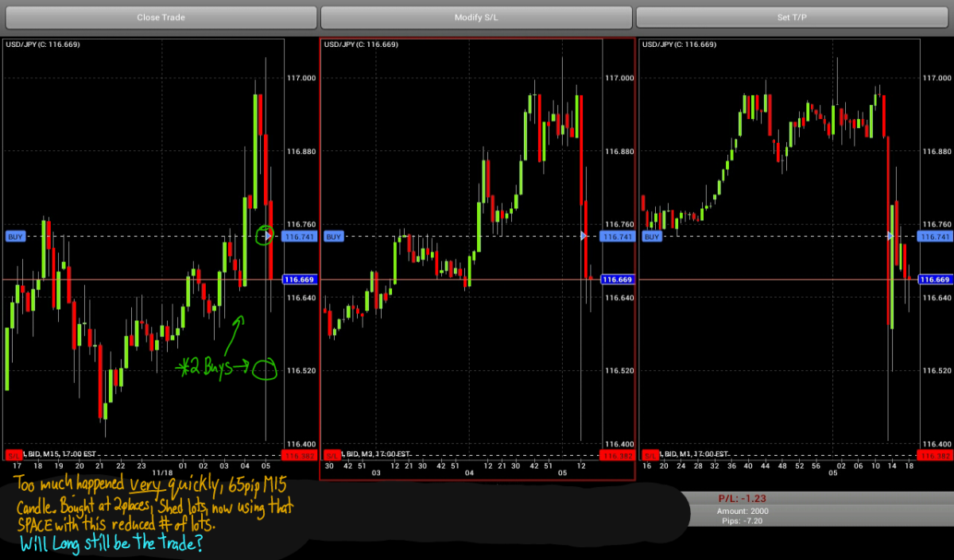
Task: Click the 116.741 entry price tag on M3 chart
Action: click(617, 237)
